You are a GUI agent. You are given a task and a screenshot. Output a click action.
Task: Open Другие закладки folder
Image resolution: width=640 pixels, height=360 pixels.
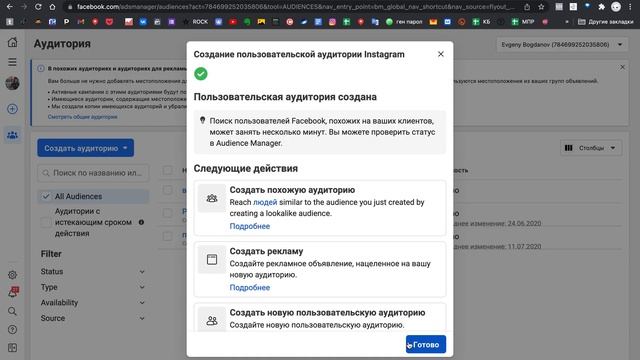coord(606,22)
